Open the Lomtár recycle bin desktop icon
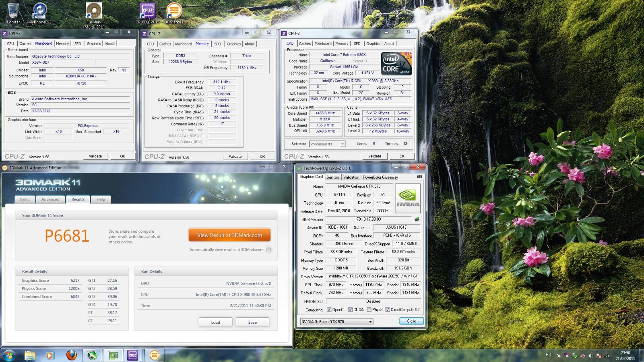Viewport: 644px width, 362px height. [x=13, y=13]
